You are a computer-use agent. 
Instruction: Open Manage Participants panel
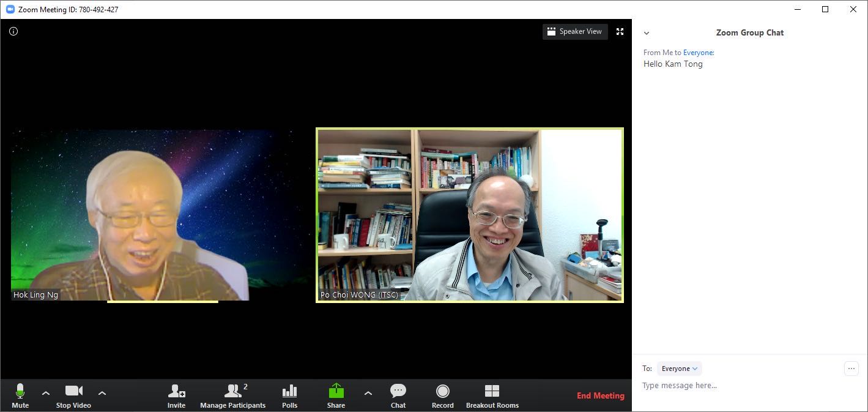click(232, 395)
